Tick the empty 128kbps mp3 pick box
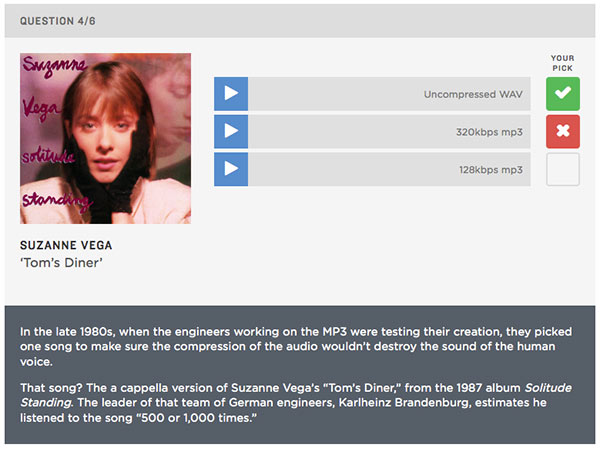Screen dimensions: 600x451 tap(562, 169)
